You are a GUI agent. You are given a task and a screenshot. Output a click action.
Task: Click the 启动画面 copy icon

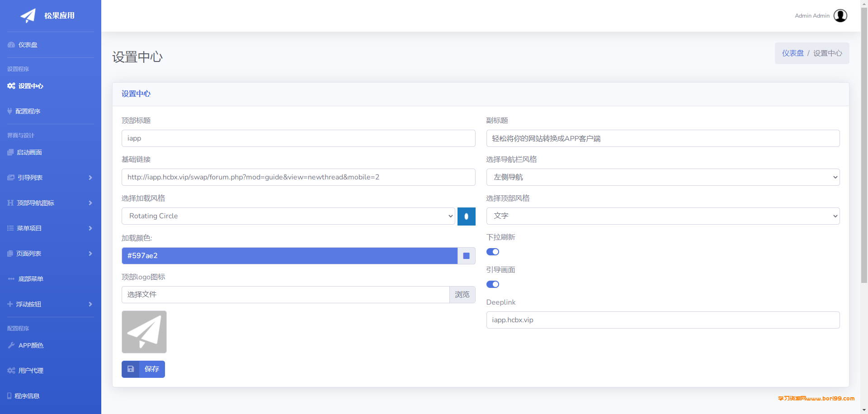(10, 152)
